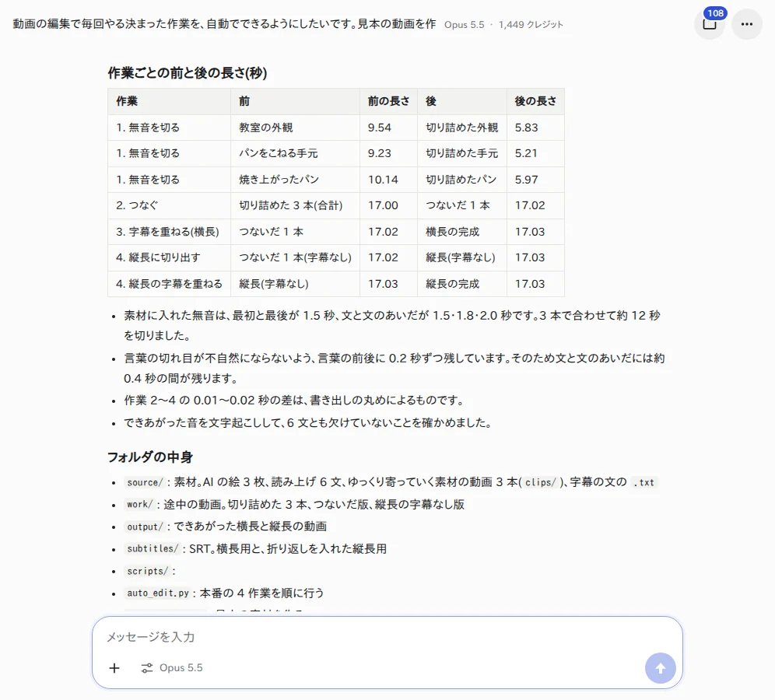Viewport: 775px width, 700px height.
Task: Click the value 17.00 in the table
Action: [383, 205]
